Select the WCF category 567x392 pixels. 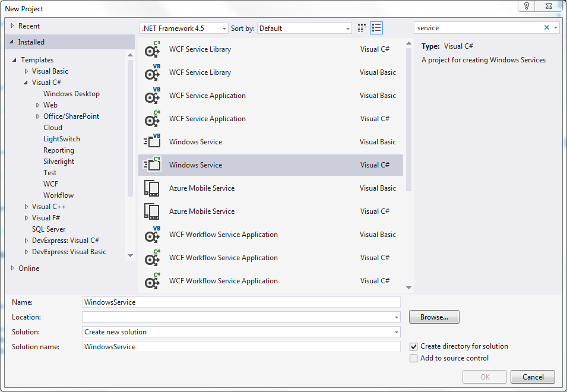pyautogui.click(x=50, y=184)
